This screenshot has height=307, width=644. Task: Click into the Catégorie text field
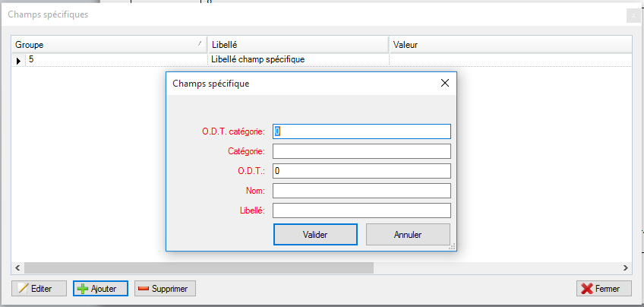361,151
